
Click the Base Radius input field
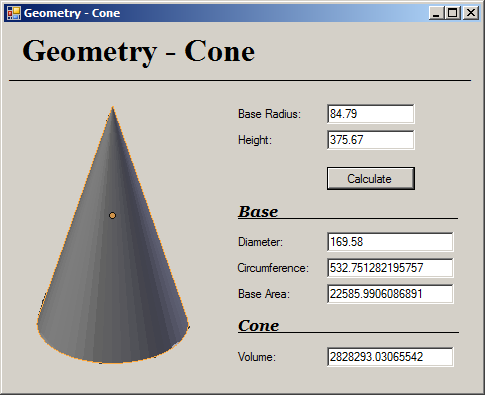pyautogui.click(x=371, y=114)
